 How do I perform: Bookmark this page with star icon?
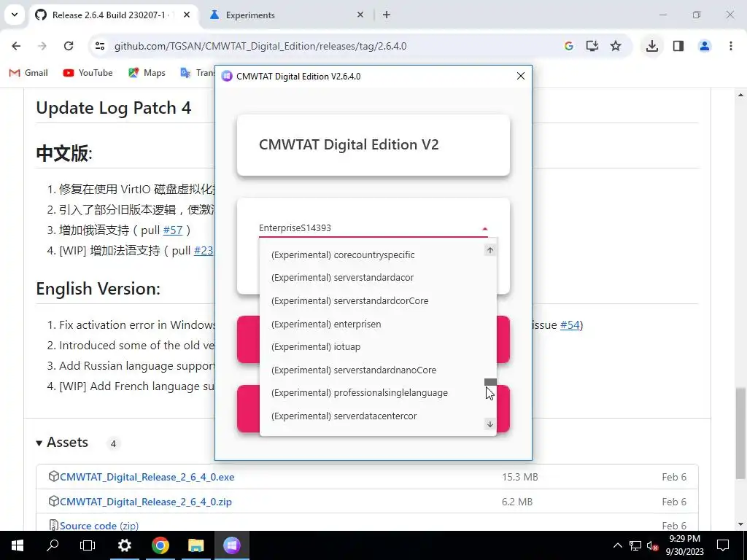click(616, 46)
